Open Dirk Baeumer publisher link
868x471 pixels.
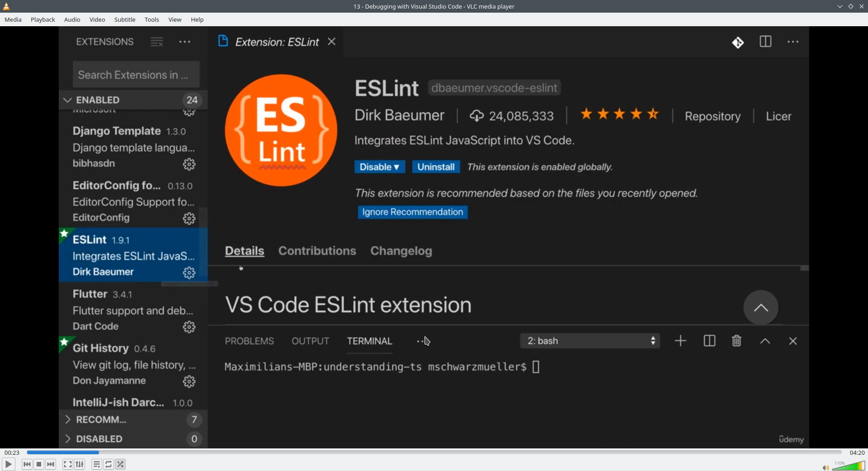400,115
